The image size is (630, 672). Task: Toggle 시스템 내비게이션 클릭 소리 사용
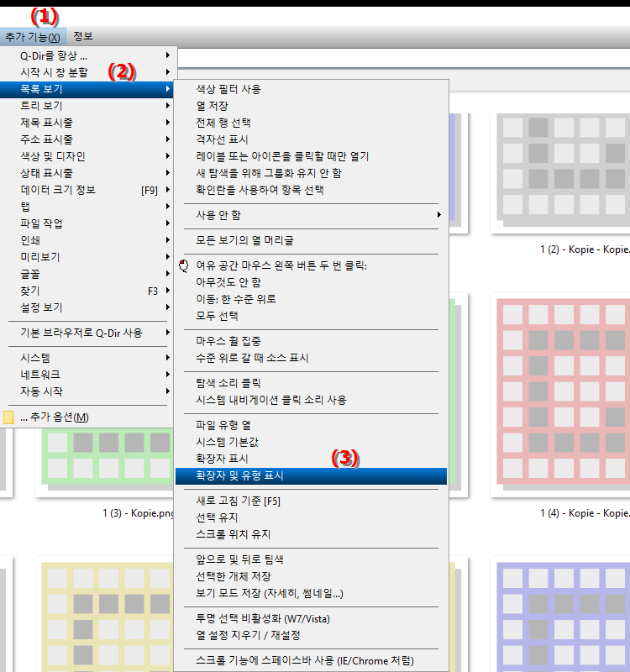(x=311, y=400)
